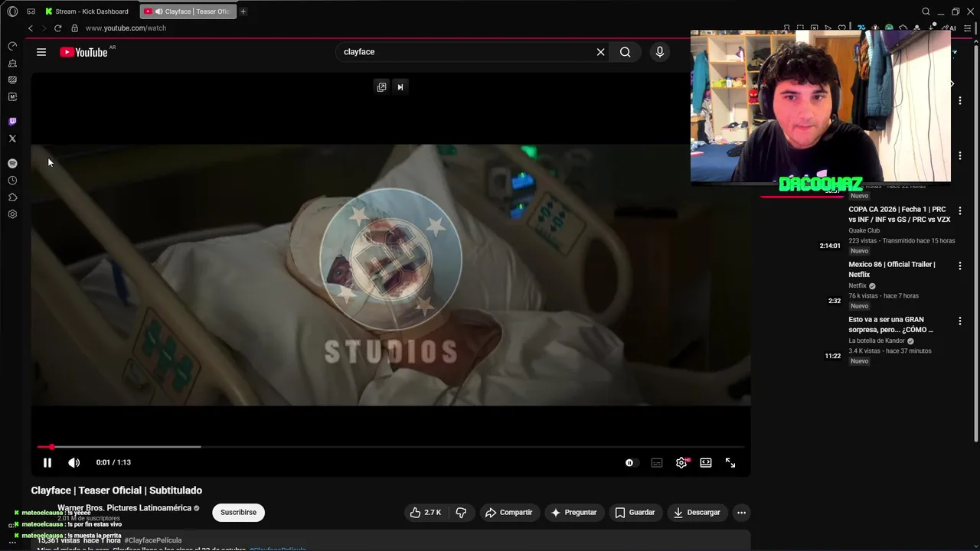Start voice search with microphone
This screenshot has height=551, width=980.
tap(660, 52)
